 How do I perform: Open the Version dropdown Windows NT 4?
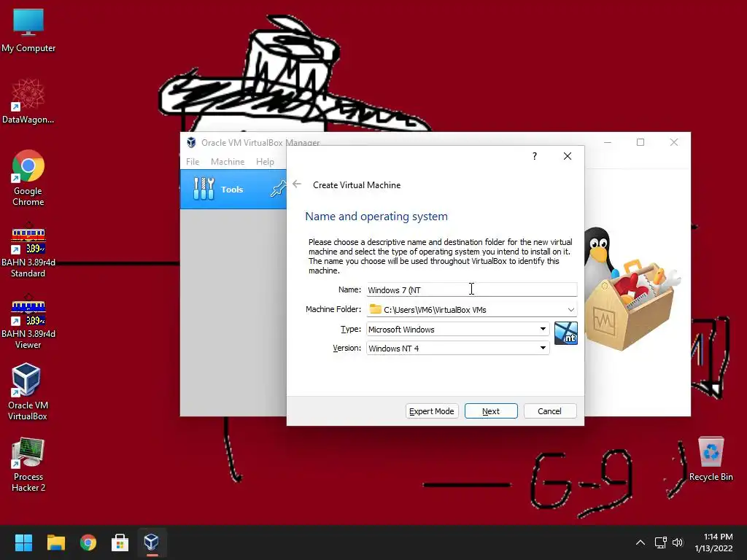click(x=458, y=348)
